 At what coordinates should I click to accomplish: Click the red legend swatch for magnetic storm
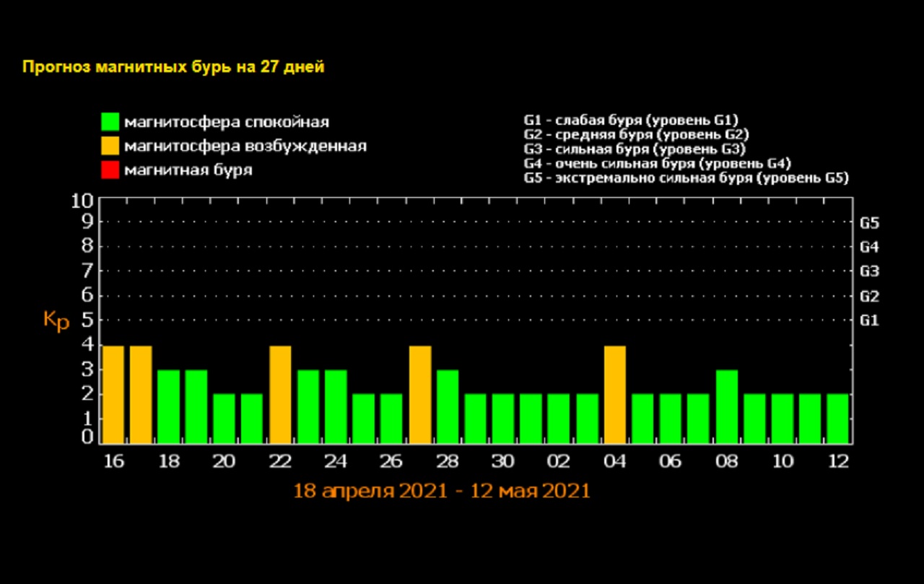coord(110,170)
